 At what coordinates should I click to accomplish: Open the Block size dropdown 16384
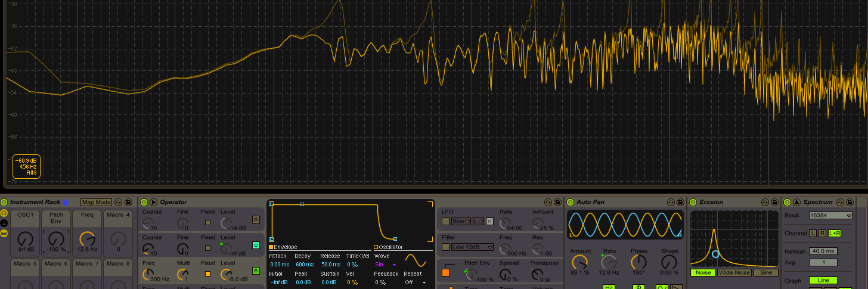[x=830, y=216]
